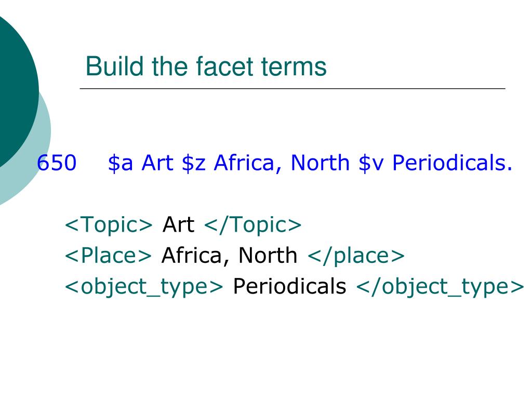The width and height of the screenshot is (532, 399).
Task: Click the slide title 'Build the facet terms'
Action: [206, 66]
